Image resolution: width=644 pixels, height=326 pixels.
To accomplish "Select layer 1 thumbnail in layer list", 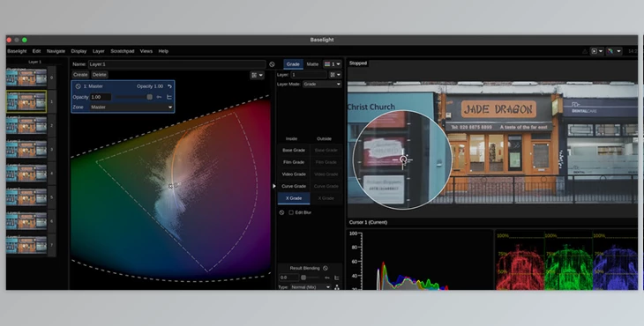I will (26, 101).
